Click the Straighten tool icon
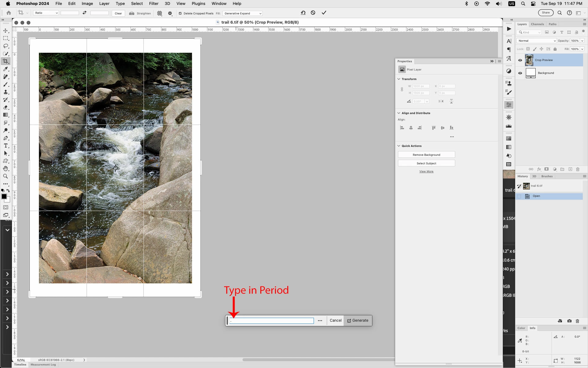The image size is (588, 368). coord(132,13)
